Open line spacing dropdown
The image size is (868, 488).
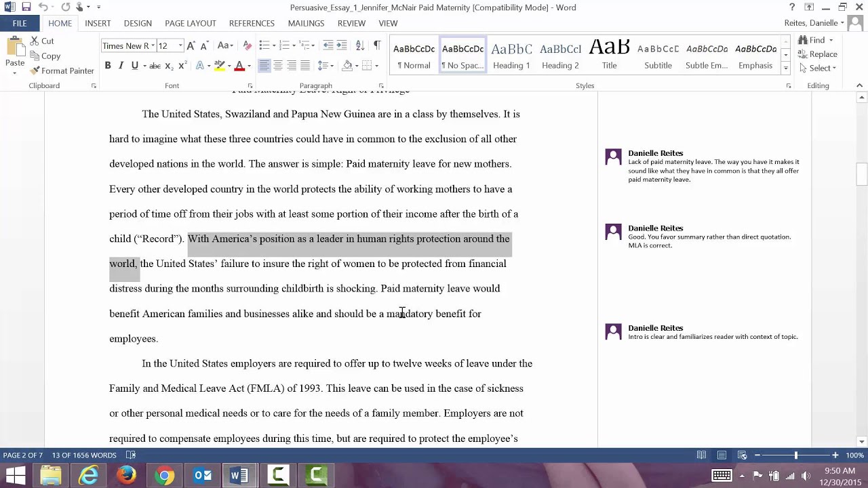coord(325,66)
